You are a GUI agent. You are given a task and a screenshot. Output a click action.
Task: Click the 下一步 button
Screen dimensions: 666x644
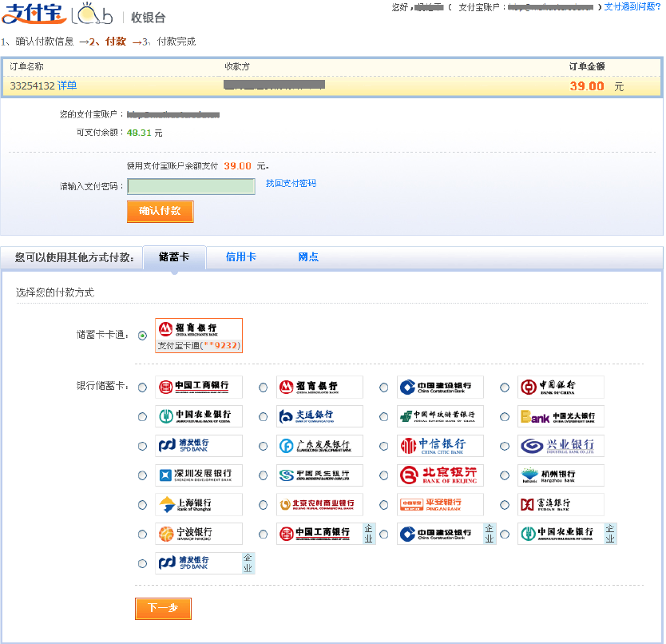coord(163,609)
